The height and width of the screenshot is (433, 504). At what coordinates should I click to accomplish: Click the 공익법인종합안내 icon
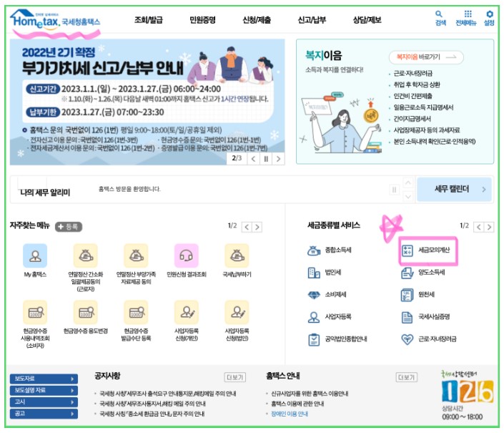click(x=314, y=339)
